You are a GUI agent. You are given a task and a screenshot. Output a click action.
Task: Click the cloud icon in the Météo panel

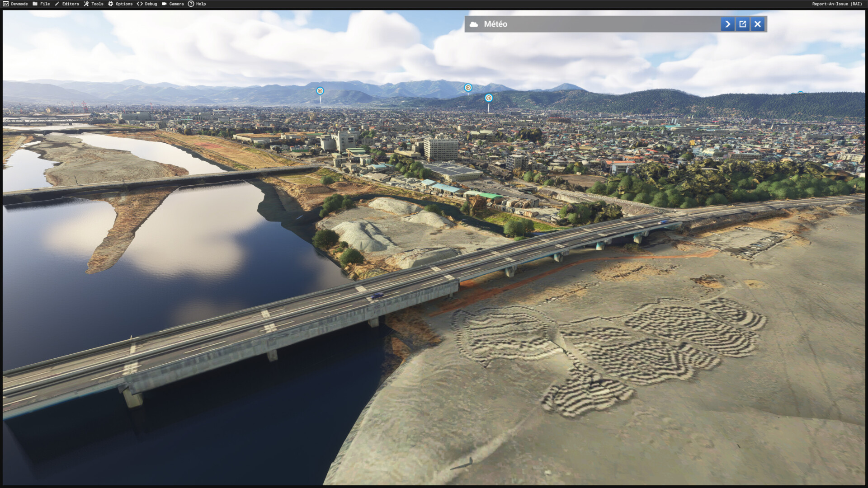point(474,24)
